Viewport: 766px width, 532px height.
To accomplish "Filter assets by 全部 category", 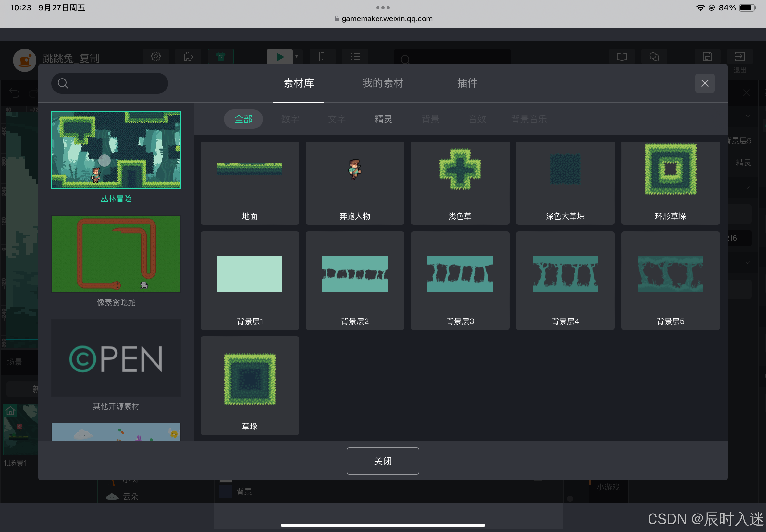I will [x=243, y=119].
